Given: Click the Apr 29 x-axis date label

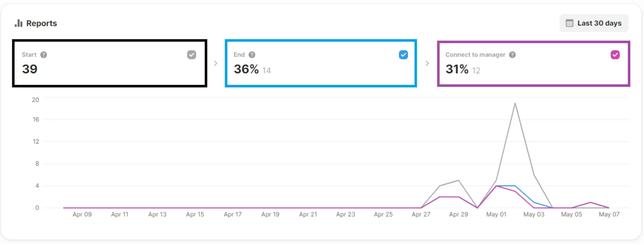Looking at the screenshot, I should point(458,214).
